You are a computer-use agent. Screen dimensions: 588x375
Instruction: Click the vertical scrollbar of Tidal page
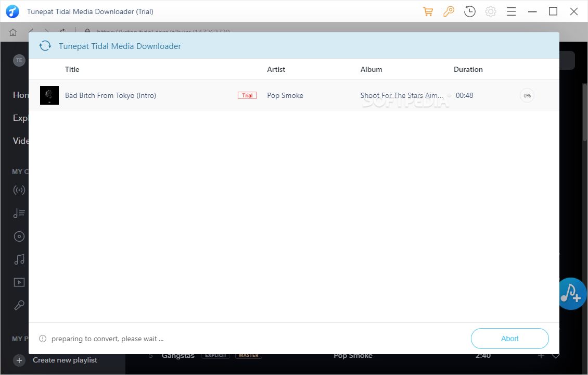point(585,113)
